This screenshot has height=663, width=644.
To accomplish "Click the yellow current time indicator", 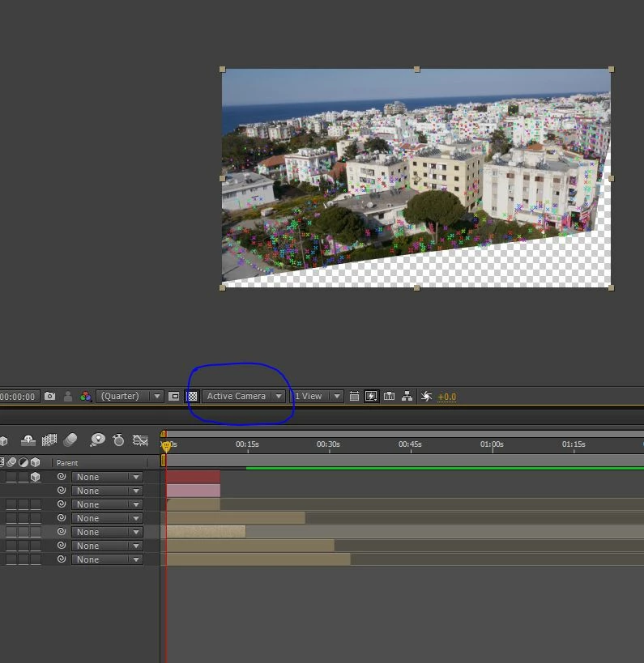I will point(166,446).
